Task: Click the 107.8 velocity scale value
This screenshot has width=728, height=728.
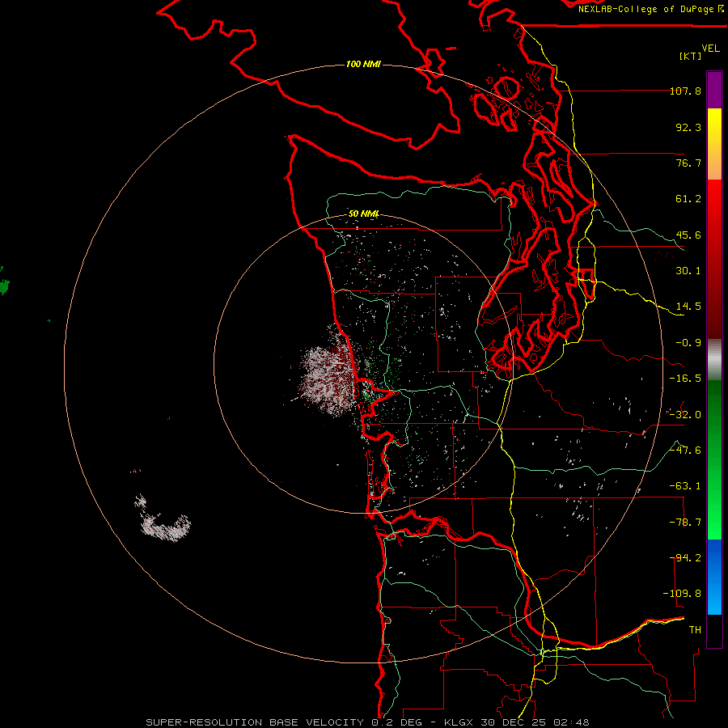Action: [685, 91]
